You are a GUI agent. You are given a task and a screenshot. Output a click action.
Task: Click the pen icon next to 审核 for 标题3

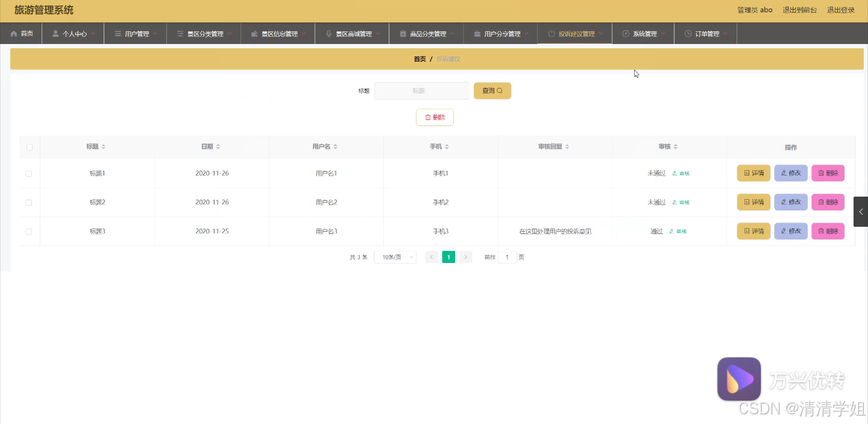point(671,231)
